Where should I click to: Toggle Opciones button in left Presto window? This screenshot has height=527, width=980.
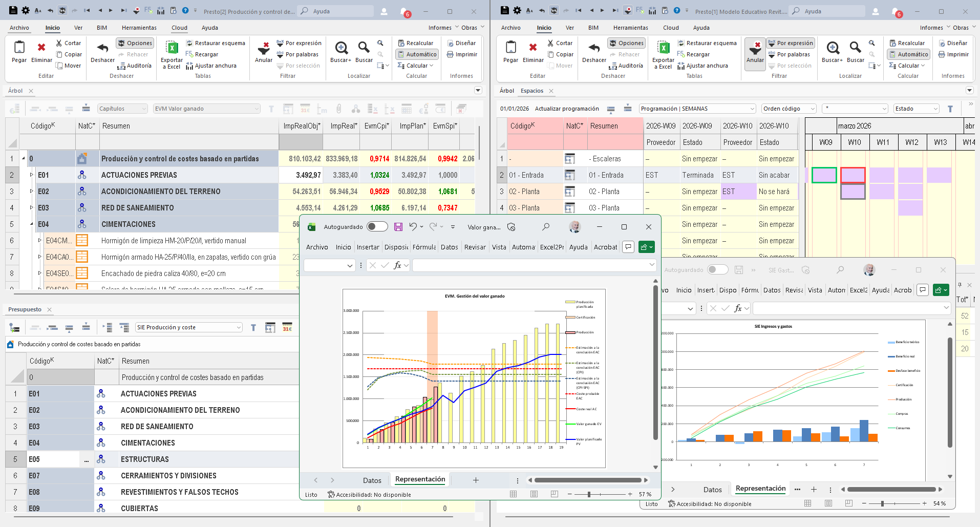[x=135, y=43]
